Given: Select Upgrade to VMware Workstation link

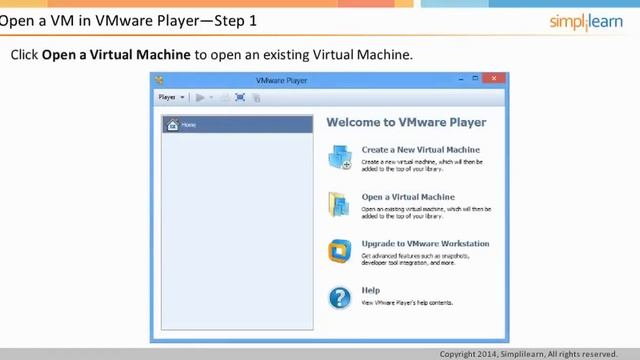Looking at the screenshot, I should [425, 243].
